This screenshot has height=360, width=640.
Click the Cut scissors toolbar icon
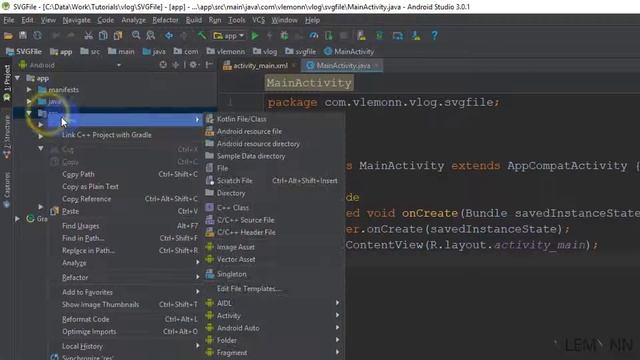point(88,36)
